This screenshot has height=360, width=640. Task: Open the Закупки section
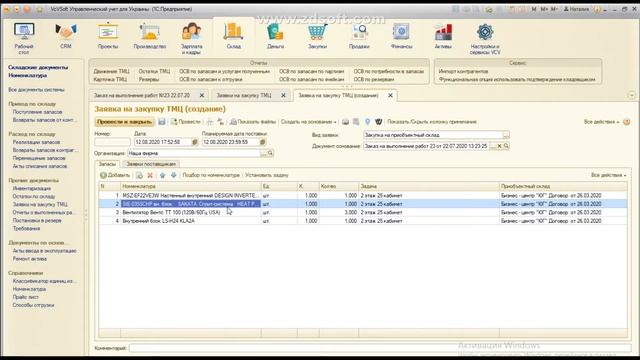click(317, 36)
